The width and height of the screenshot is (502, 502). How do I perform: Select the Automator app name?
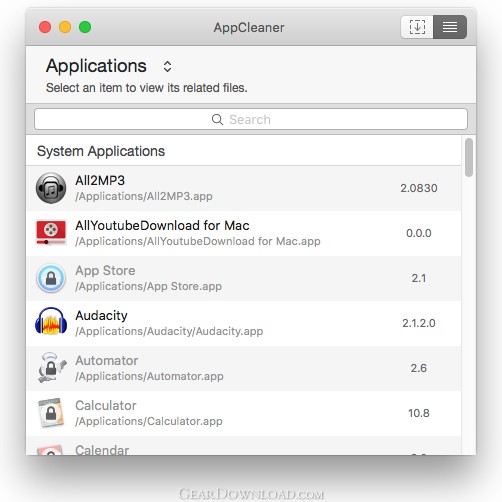tap(107, 361)
